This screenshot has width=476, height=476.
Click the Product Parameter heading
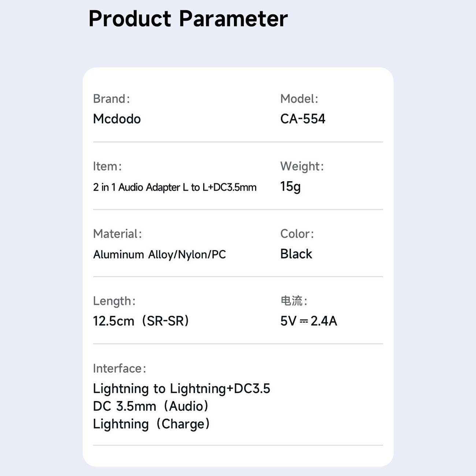tap(188, 19)
